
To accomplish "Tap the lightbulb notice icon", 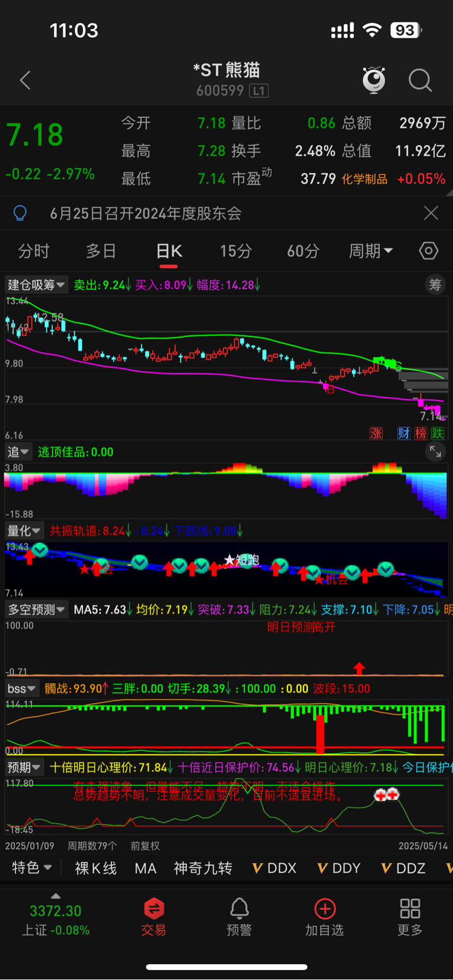I will click(20, 213).
